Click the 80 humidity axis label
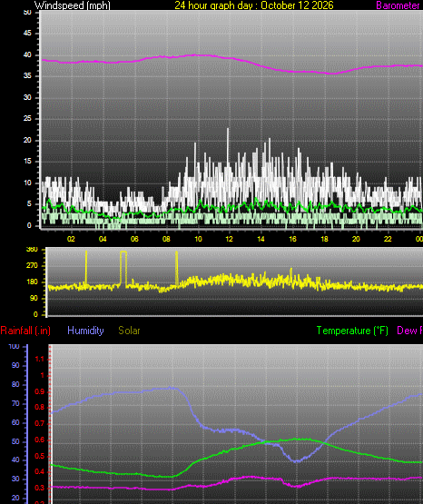The image size is (423, 504). click(x=15, y=385)
